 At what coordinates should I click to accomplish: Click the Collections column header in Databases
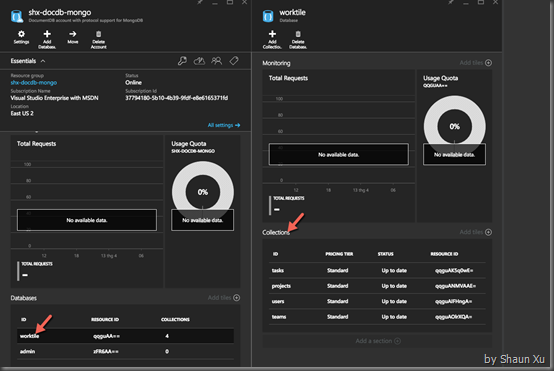click(175, 320)
